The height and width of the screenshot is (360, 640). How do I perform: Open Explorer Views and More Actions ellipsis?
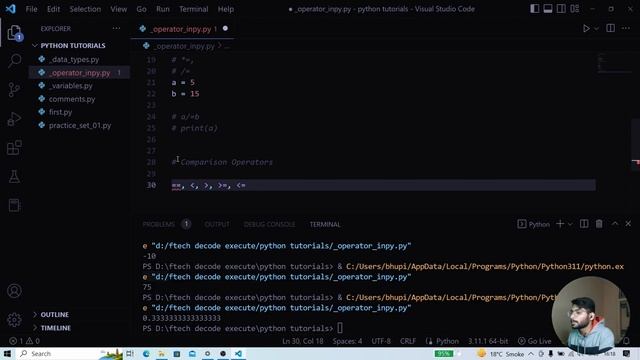tap(116, 29)
